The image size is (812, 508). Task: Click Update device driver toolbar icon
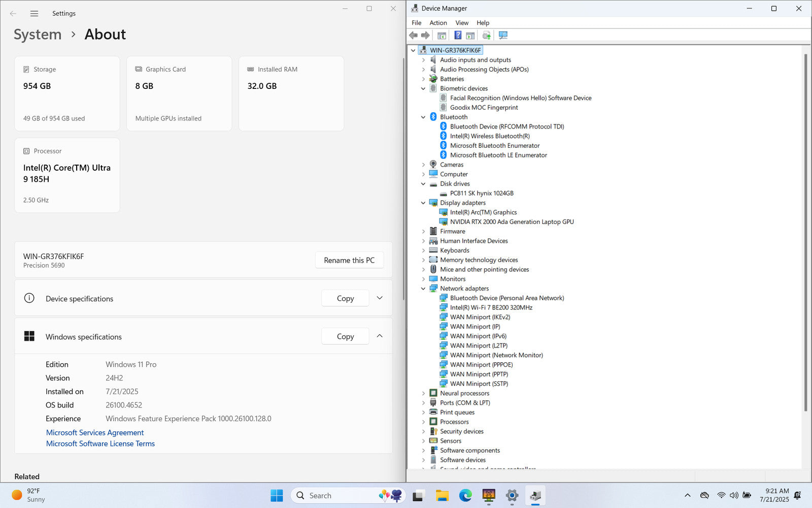[487, 35]
